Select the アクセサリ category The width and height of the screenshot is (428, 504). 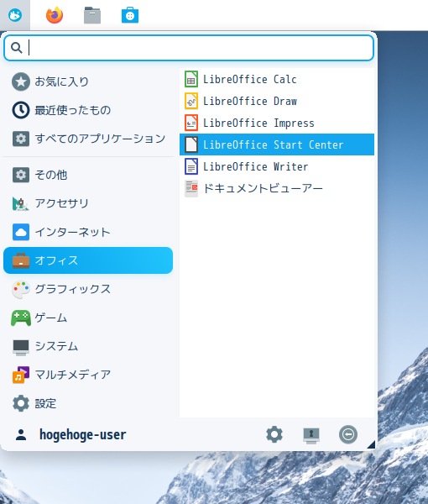tap(88, 203)
